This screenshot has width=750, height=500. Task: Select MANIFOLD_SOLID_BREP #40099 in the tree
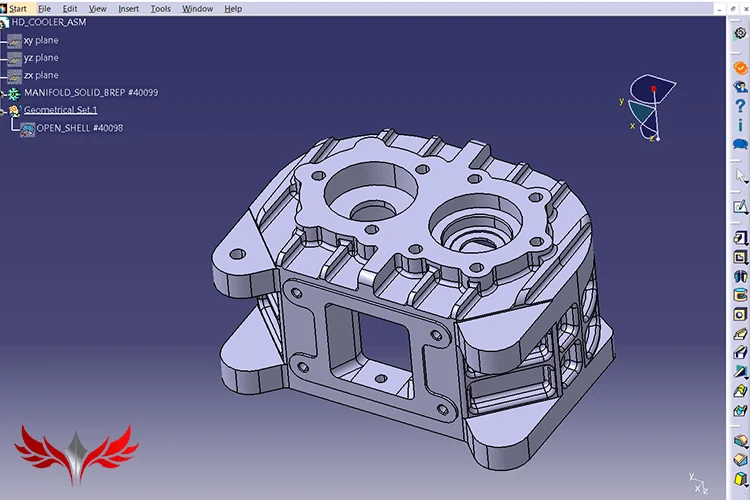[91, 92]
